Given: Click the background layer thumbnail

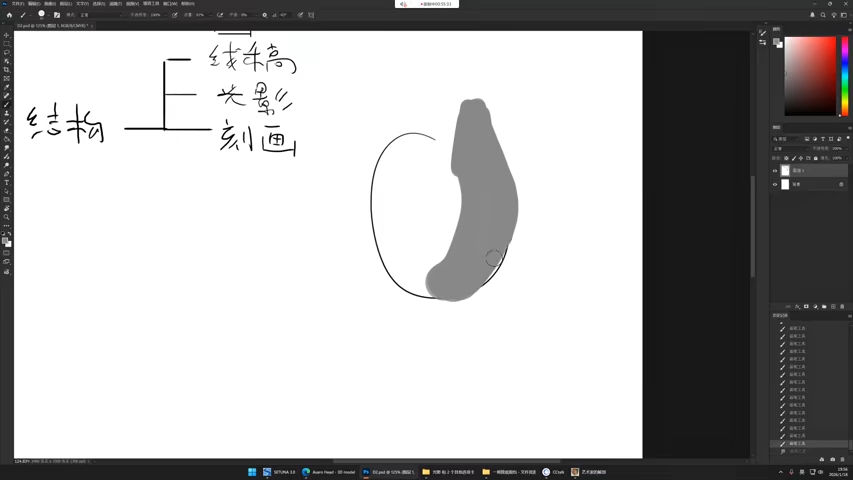Looking at the screenshot, I should pyautogui.click(x=785, y=184).
